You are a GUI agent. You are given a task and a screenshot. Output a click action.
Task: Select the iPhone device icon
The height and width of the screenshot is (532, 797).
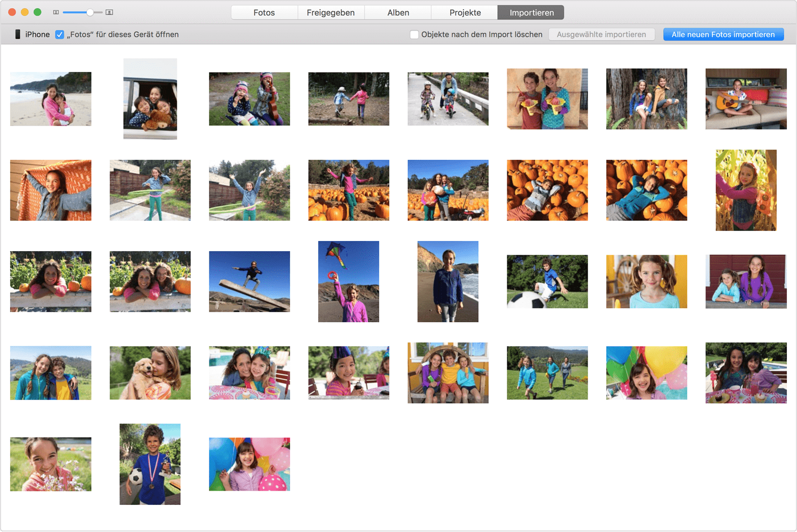tap(17, 34)
